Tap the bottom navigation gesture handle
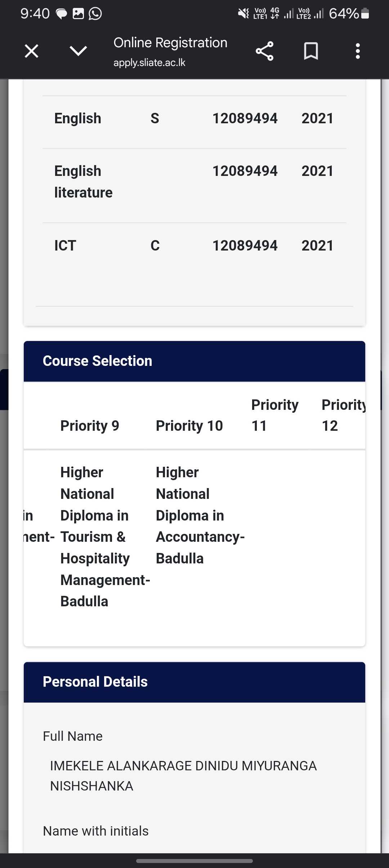This screenshot has height=868, width=389. (194, 861)
